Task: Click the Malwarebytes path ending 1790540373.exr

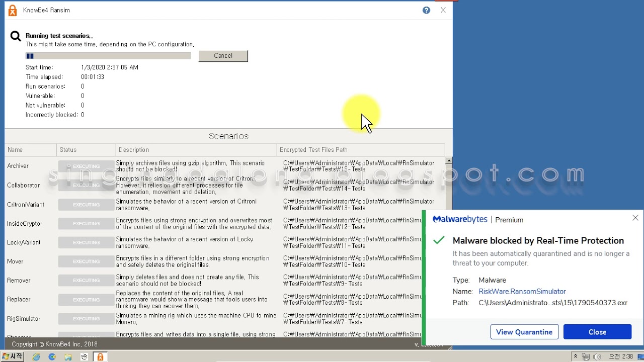Action: point(553,303)
